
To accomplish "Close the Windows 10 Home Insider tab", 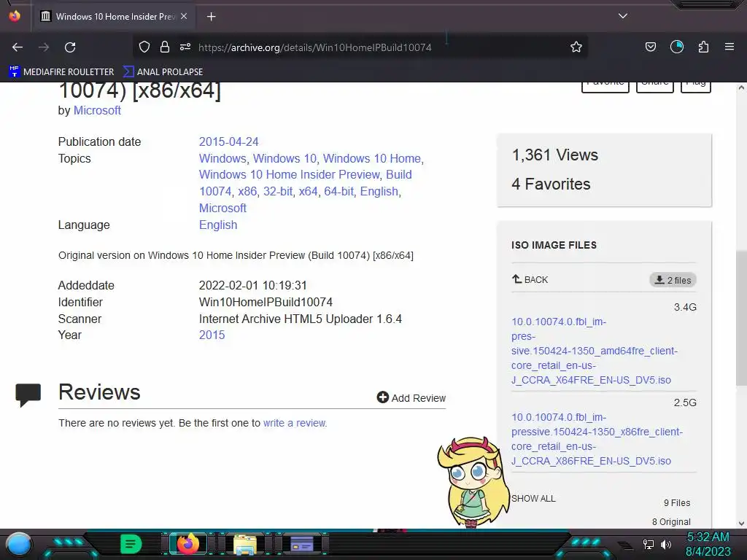I will pos(184,16).
